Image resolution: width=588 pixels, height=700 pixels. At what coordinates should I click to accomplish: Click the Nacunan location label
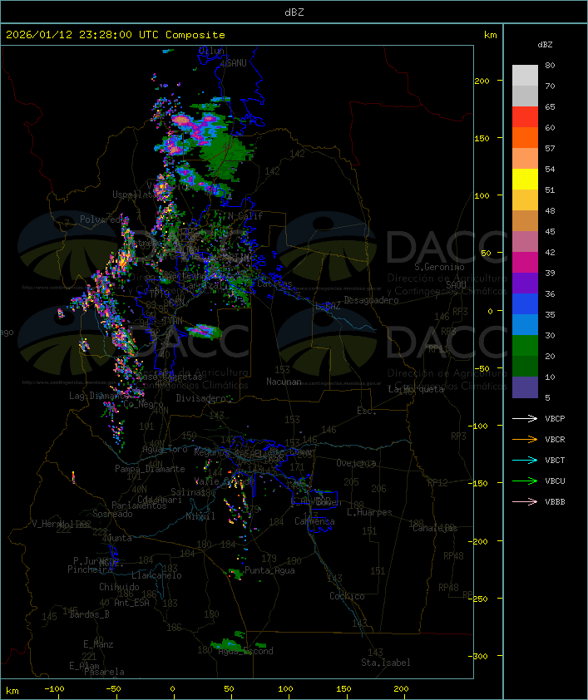click(x=284, y=382)
